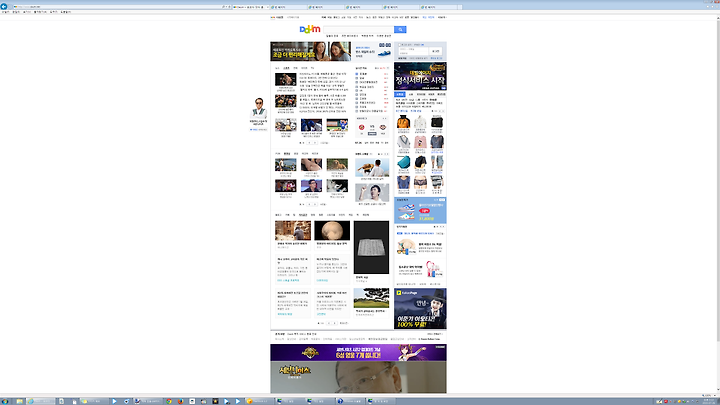This screenshot has width=720, height=405.
Task: Click the away team baseball logo
Action: click(382, 127)
